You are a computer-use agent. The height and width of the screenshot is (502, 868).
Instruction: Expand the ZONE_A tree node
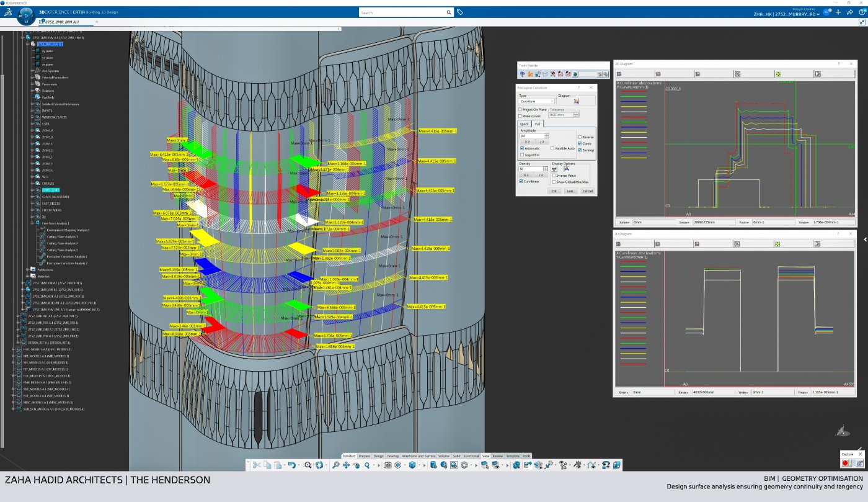click(x=32, y=130)
